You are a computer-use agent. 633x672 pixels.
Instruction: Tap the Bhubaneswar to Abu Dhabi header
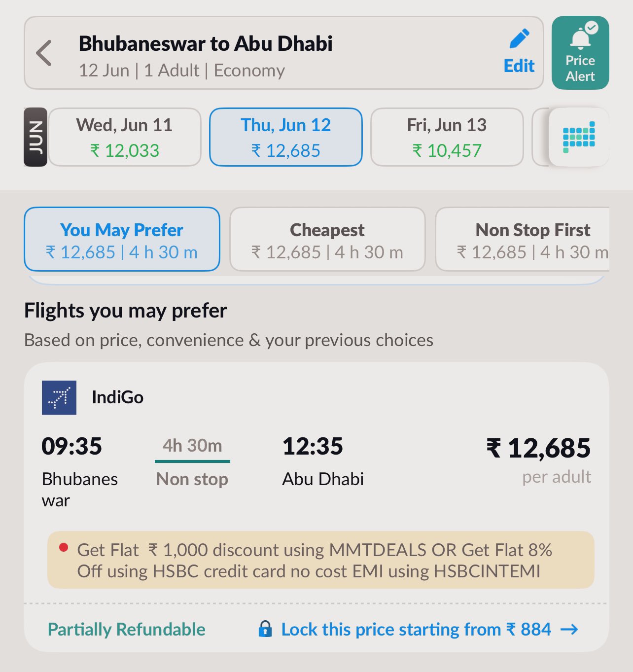pos(206,43)
